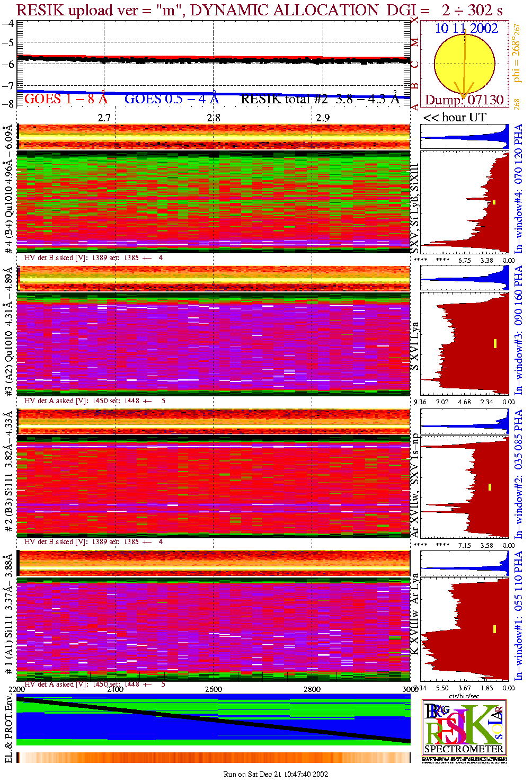Click the 2600 tick on time axis

coord(214,689)
